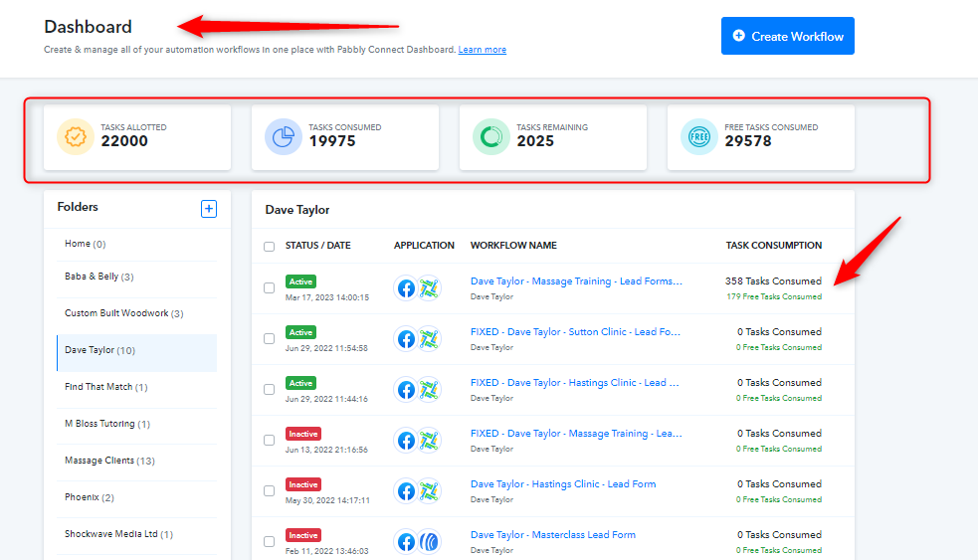Click Facebook icon in Sutton Clinic row
The width and height of the screenshot is (978, 560).
click(x=406, y=339)
